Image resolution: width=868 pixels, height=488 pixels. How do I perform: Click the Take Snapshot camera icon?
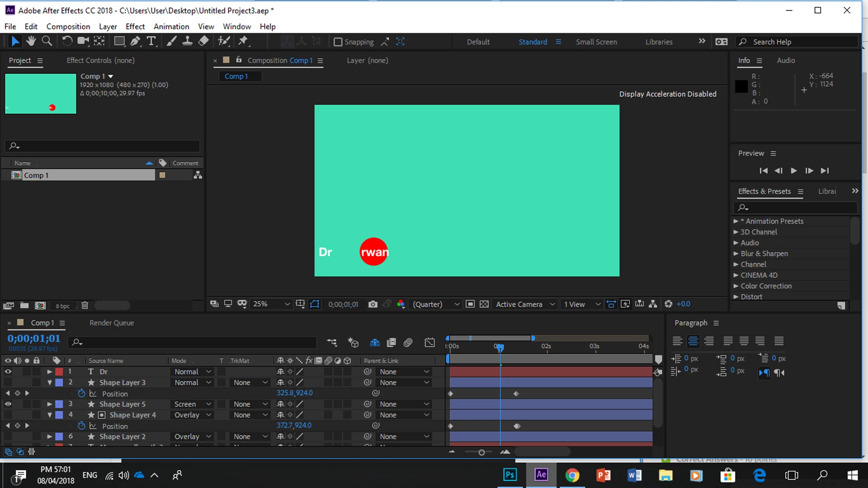click(x=373, y=304)
